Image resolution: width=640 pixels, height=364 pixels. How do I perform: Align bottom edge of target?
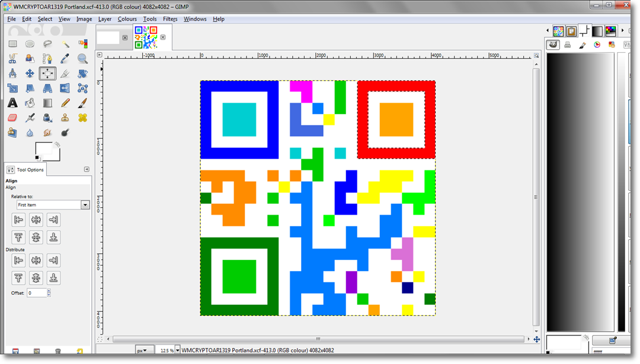[x=53, y=237]
